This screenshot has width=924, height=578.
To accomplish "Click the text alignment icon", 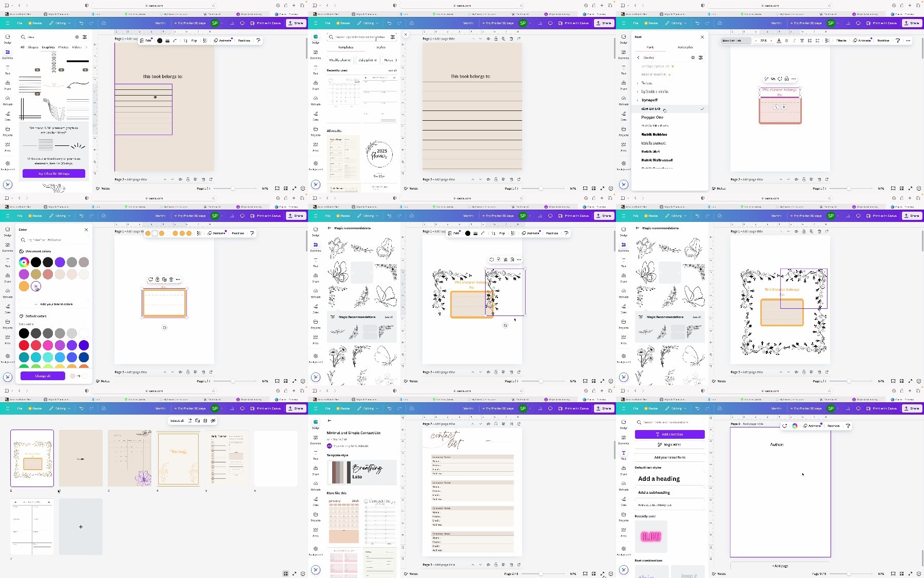I will (802, 41).
